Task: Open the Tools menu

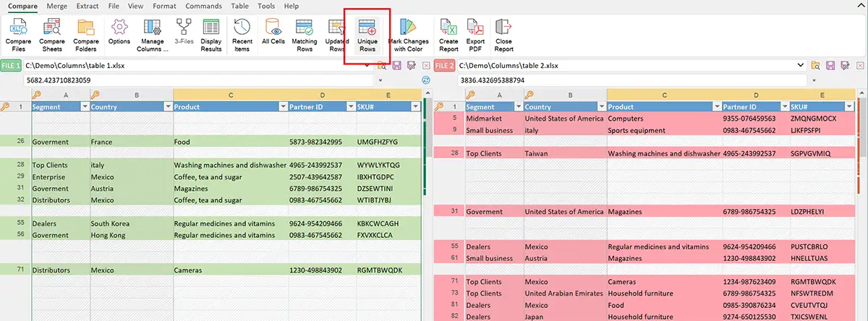Action: [266, 6]
